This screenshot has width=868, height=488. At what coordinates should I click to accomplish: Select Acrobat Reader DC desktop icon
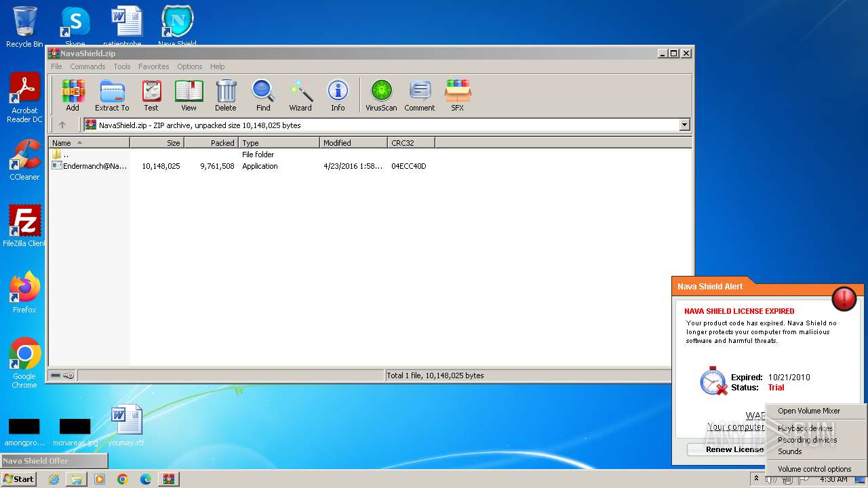pyautogui.click(x=24, y=98)
